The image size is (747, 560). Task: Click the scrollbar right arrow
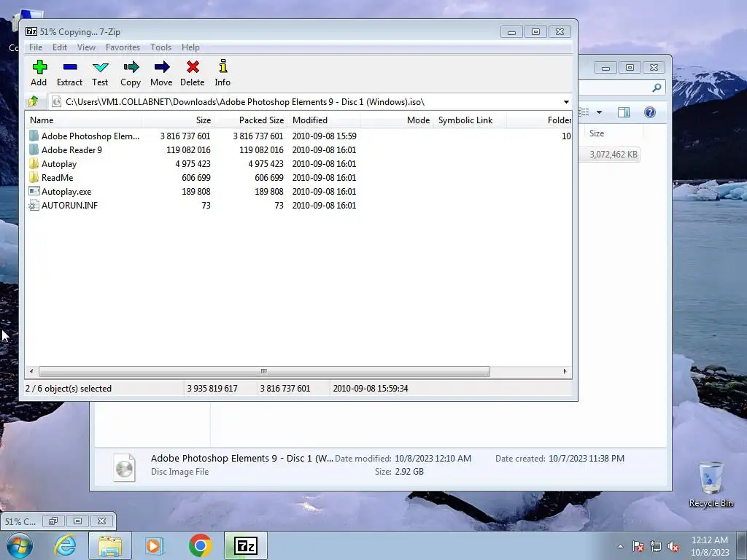(x=565, y=371)
